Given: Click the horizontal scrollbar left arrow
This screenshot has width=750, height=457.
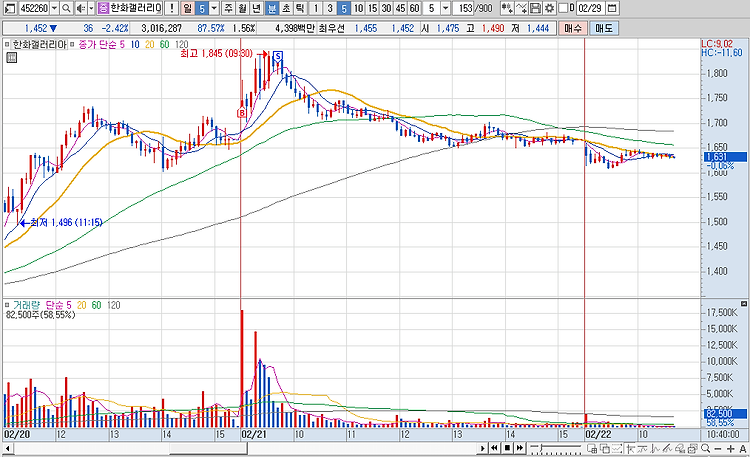Looking at the screenshot, I should [x=8, y=448].
